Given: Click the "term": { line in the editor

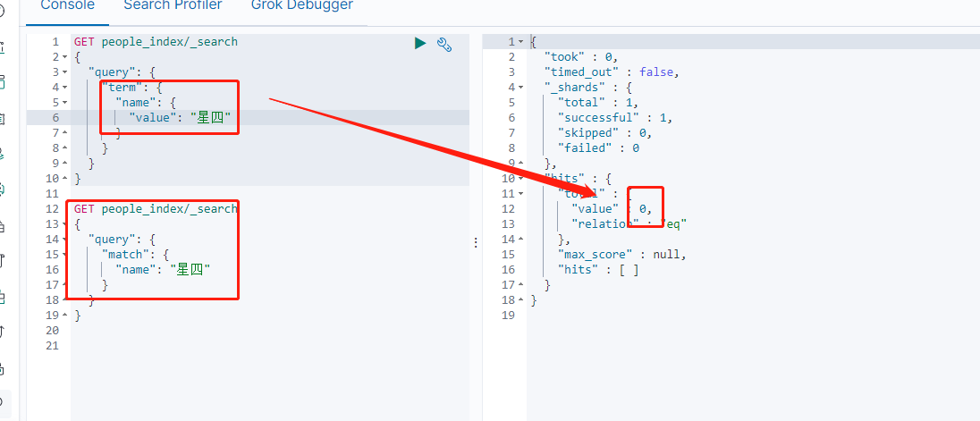Looking at the screenshot, I should click(131, 88).
